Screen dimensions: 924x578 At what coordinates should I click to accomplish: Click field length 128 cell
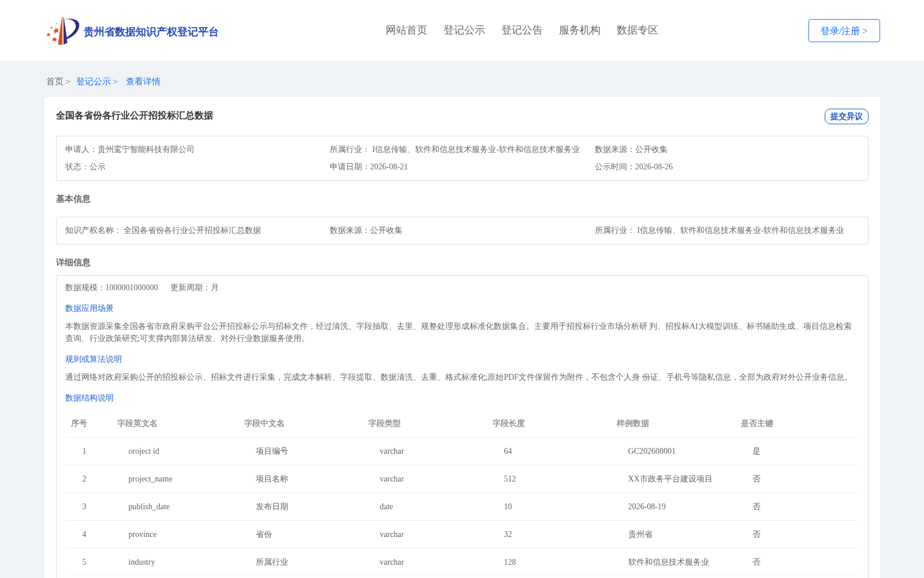point(510,562)
